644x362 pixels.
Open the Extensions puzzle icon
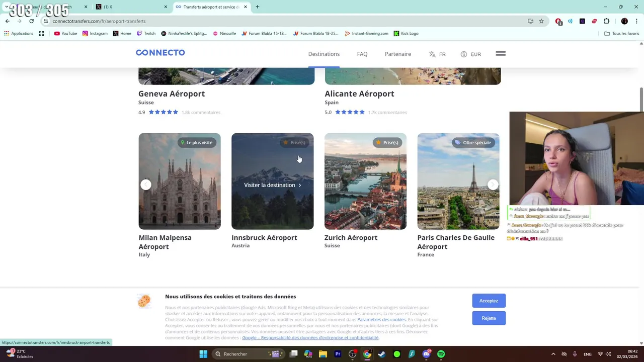pos(606,21)
